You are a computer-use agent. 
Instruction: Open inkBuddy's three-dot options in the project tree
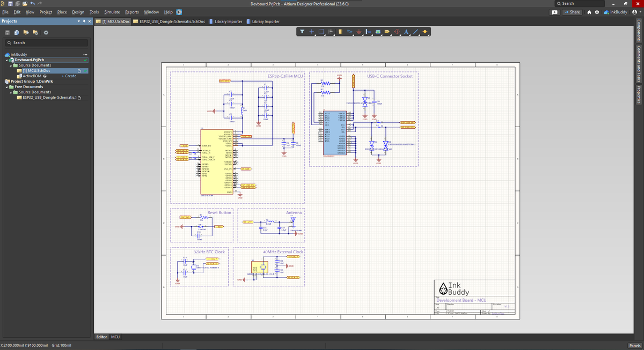tap(85, 55)
